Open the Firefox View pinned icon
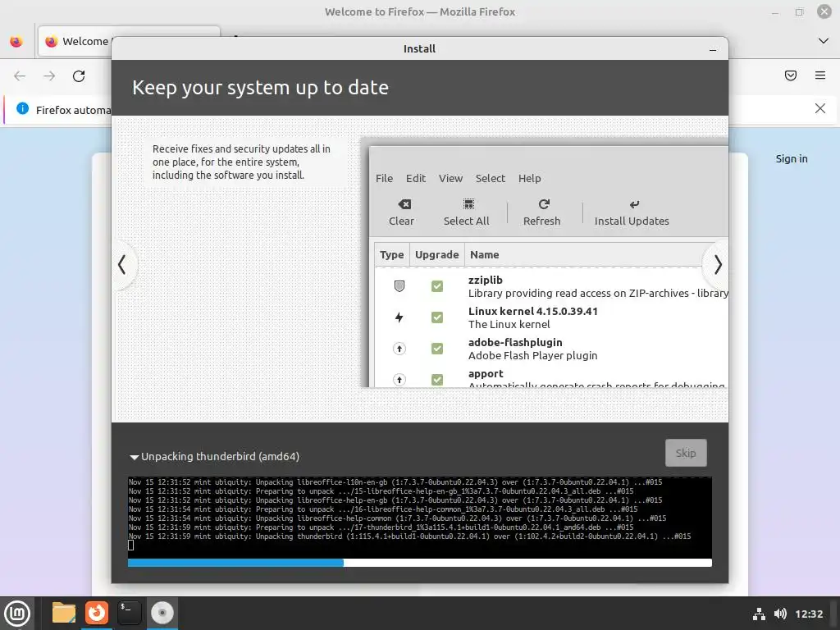The height and width of the screenshot is (630, 840). (16, 41)
